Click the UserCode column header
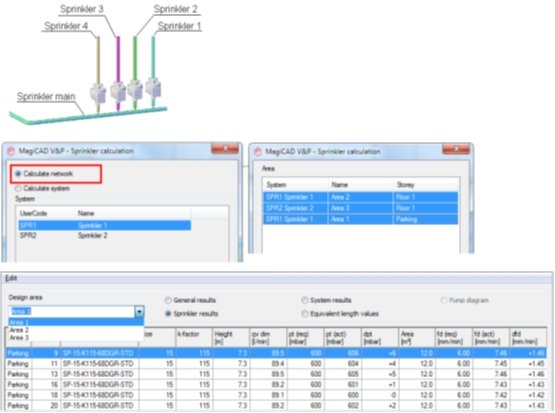Viewport: 555px width, 413px height. [33, 213]
